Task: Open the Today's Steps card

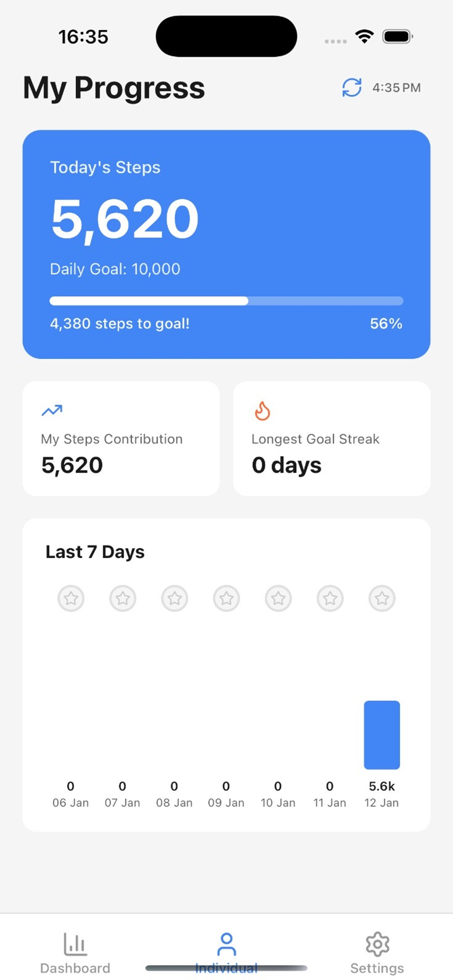Action: tap(226, 244)
